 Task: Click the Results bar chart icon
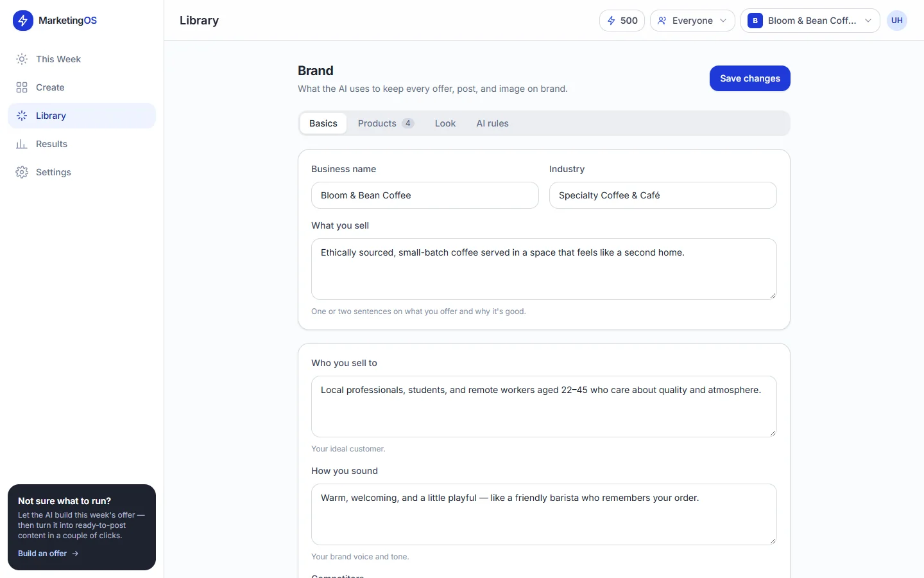[22, 144]
